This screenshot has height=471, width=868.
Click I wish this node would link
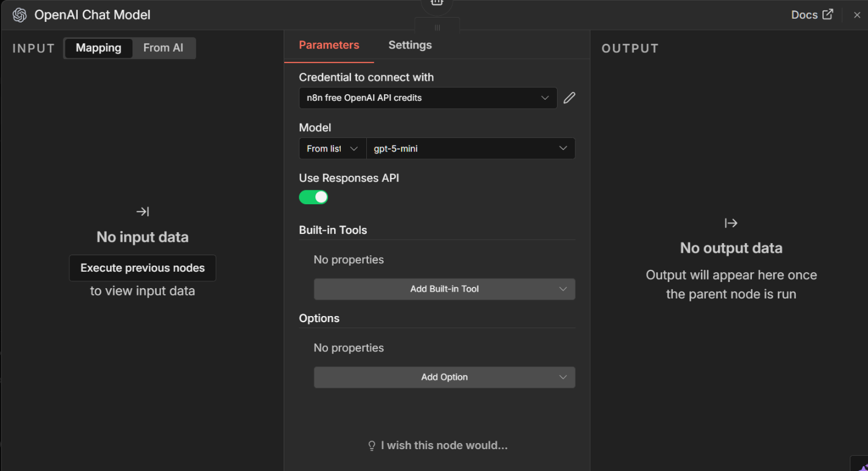click(444, 445)
